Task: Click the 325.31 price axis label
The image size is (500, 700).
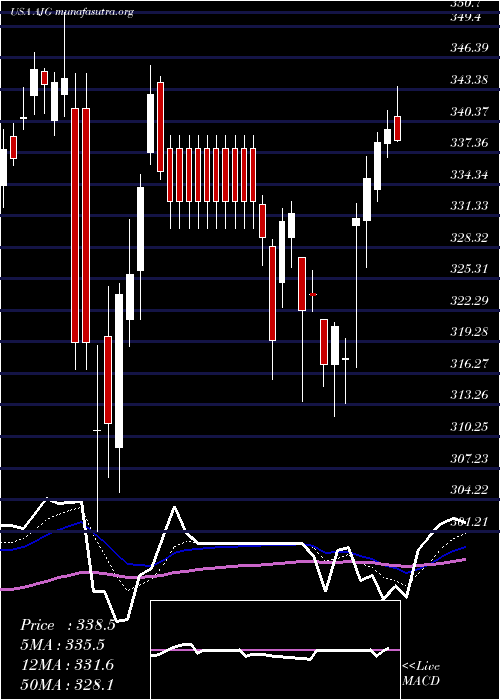Action: click(469, 269)
